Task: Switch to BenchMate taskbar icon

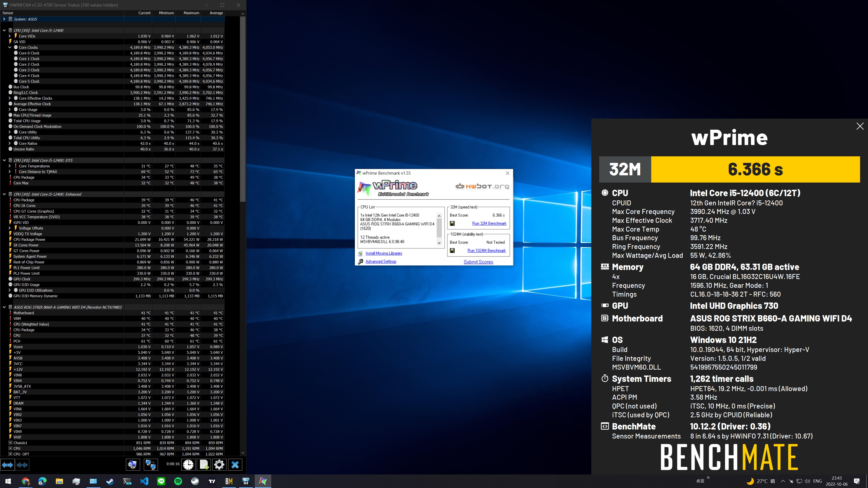Action: (x=229, y=481)
